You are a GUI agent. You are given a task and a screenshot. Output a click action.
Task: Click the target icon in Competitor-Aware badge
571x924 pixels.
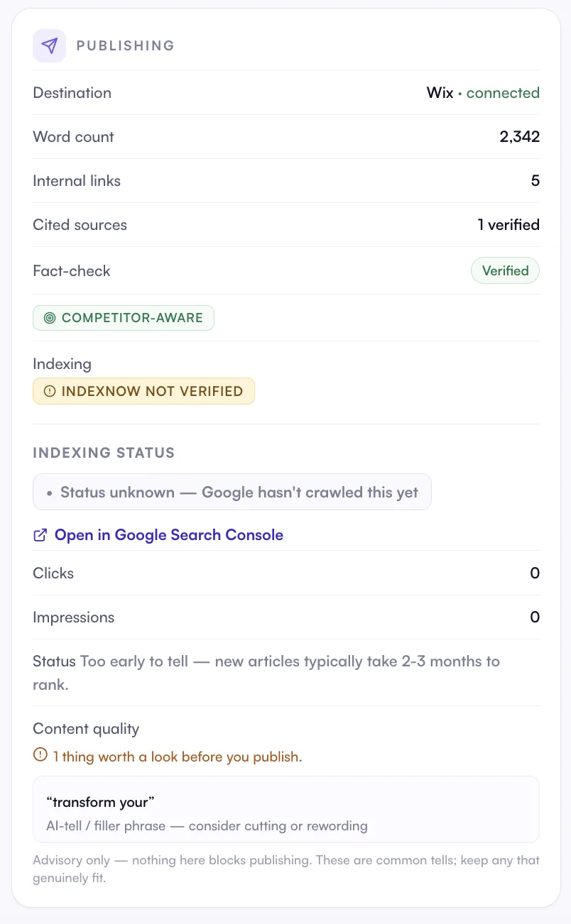pos(49,318)
